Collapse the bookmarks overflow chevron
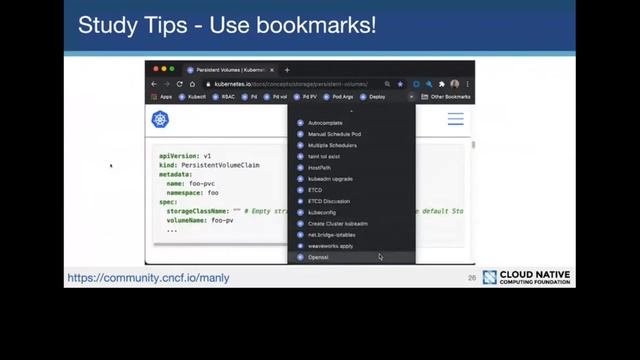This screenshot has width=640, height=360. coord(411,97)
